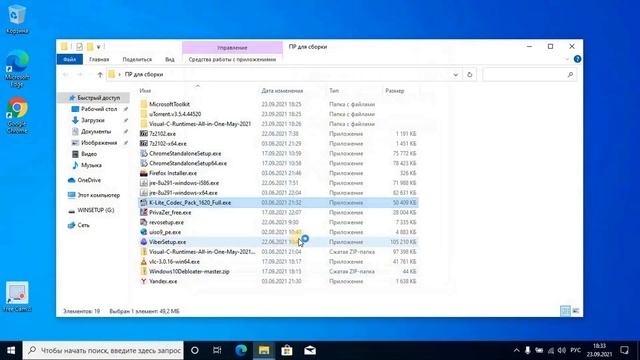Select the PrivaZer_free.exe icon
The width and height of the screenshot is (640, 360).
pyautogui.click(x=144, y=212)
